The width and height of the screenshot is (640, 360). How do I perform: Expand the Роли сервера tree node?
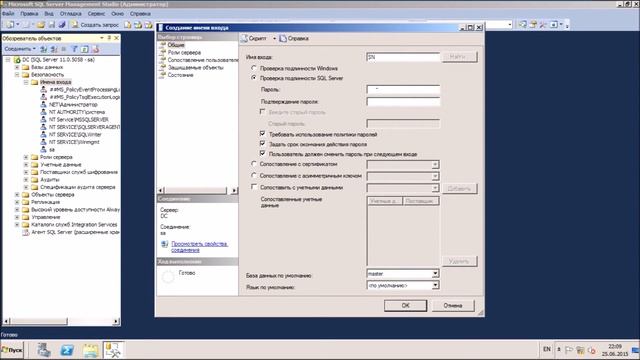pyautogui.click(x=26, y=157)
